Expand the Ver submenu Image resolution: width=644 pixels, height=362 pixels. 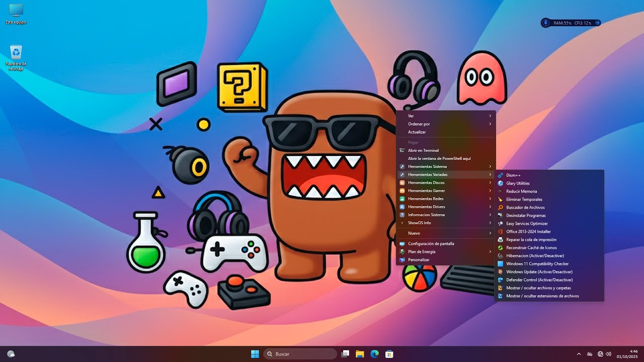(x=446, y=116)
